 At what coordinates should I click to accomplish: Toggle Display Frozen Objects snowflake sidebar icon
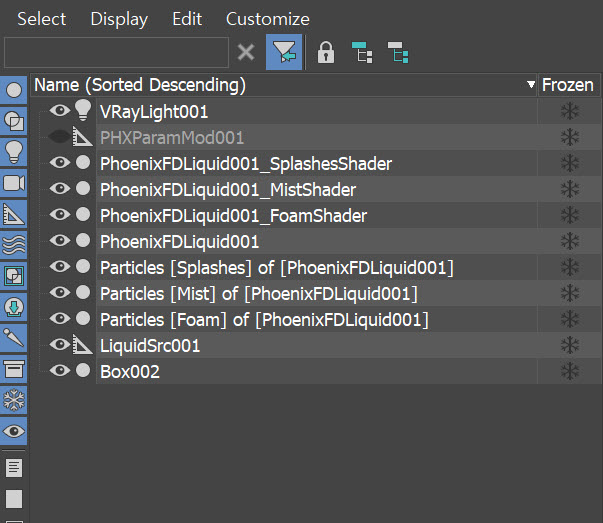pyautogui.click(x=14, y=400)
